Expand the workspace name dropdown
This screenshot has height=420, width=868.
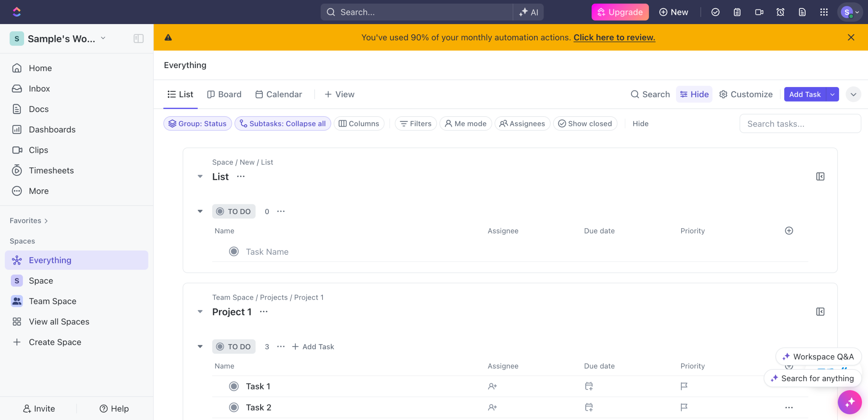click(103, 38)
